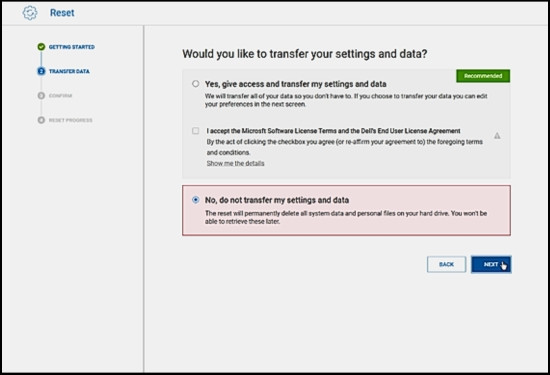Click the Reset Progress step circle icon

tap(41, 120)
